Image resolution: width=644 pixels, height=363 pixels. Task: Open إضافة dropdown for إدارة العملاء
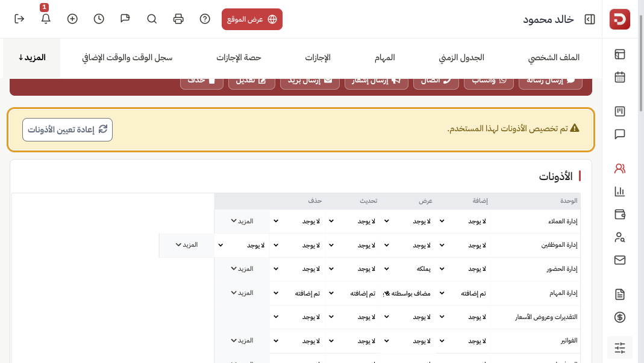click(x=463, y=222)
